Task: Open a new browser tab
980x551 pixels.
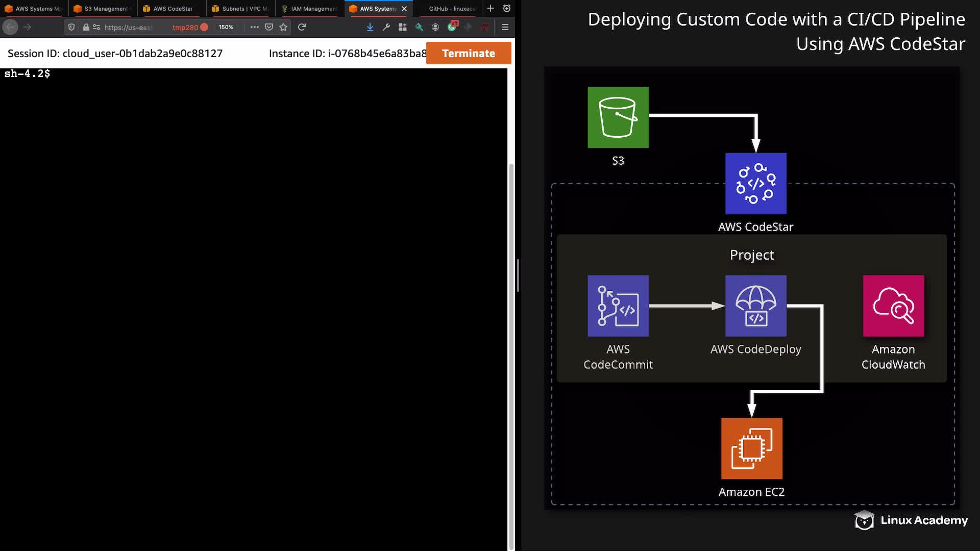Action: click(491, 8)
